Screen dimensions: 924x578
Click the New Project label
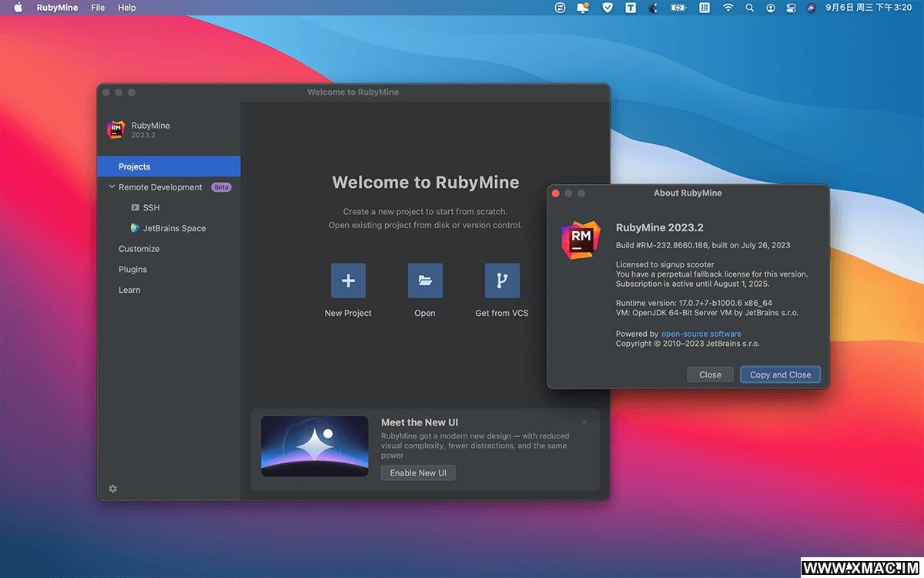(348, 313)
